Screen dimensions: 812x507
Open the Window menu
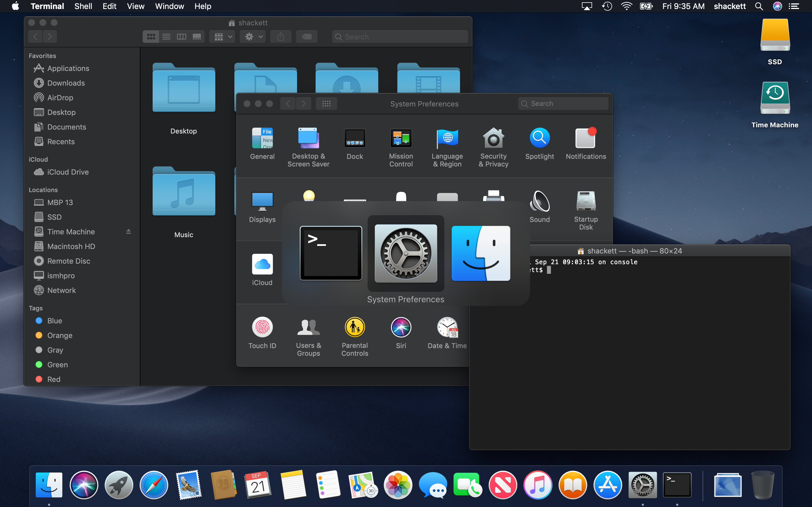(x=169, y=6)
